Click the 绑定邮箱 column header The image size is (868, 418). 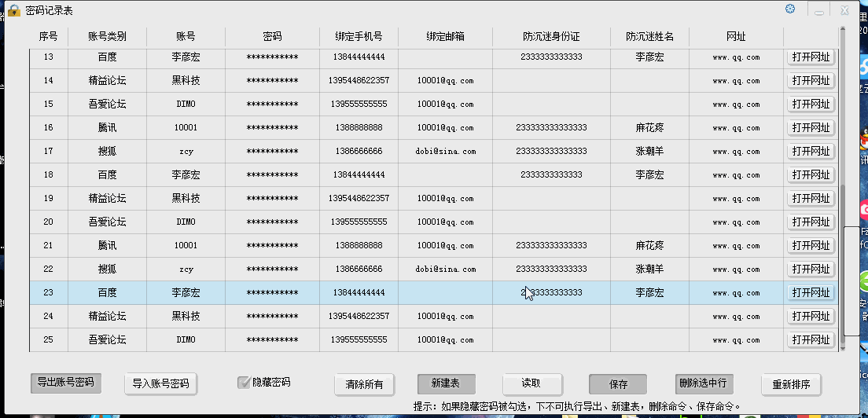pos(446,36)
